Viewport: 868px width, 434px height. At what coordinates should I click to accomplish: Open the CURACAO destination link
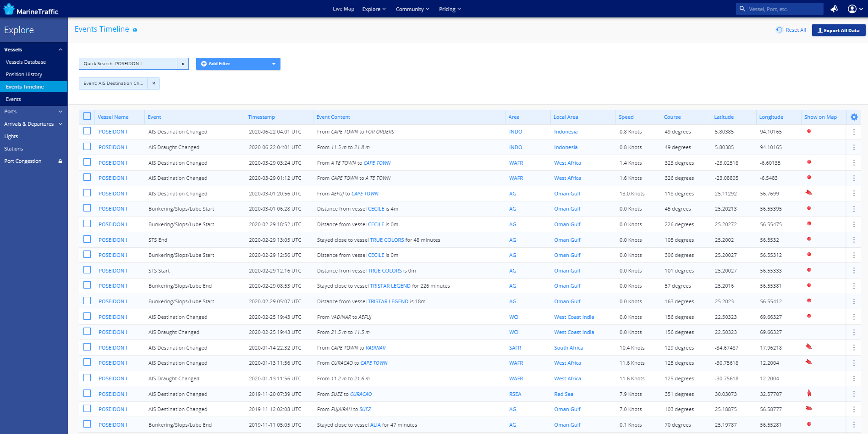[361, 394]
